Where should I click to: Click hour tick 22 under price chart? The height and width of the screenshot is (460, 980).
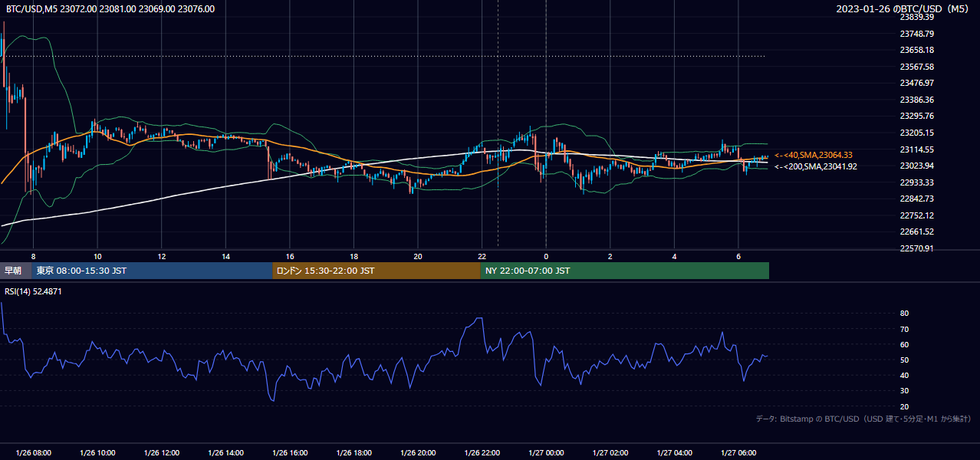(x=482, y=256)
